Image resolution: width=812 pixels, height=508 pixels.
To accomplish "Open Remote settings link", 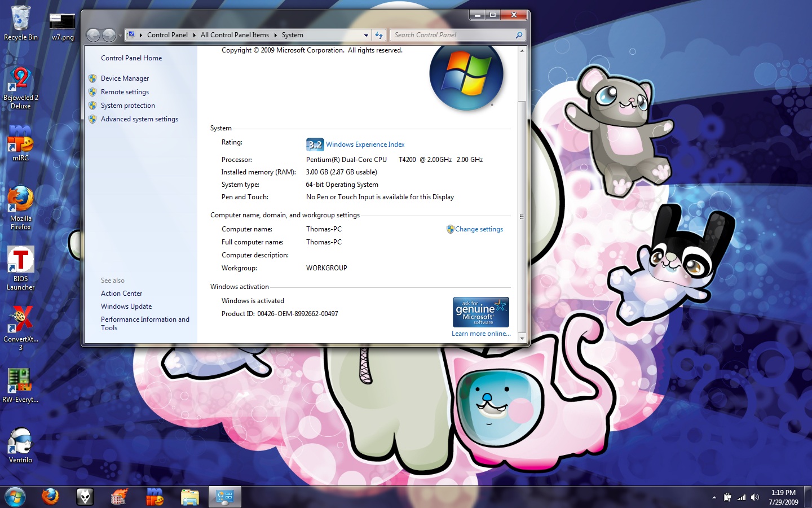I will pyautogui.click(x=125, y=92).
